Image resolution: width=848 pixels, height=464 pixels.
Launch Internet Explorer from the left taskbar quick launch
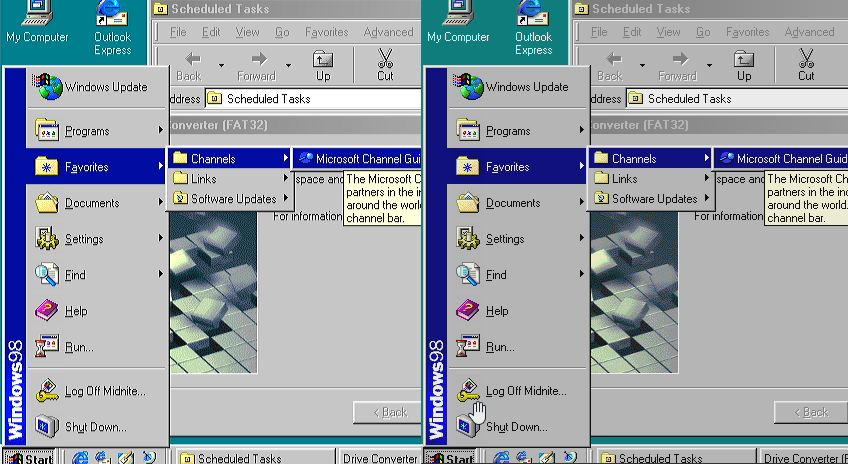point(82,458)
